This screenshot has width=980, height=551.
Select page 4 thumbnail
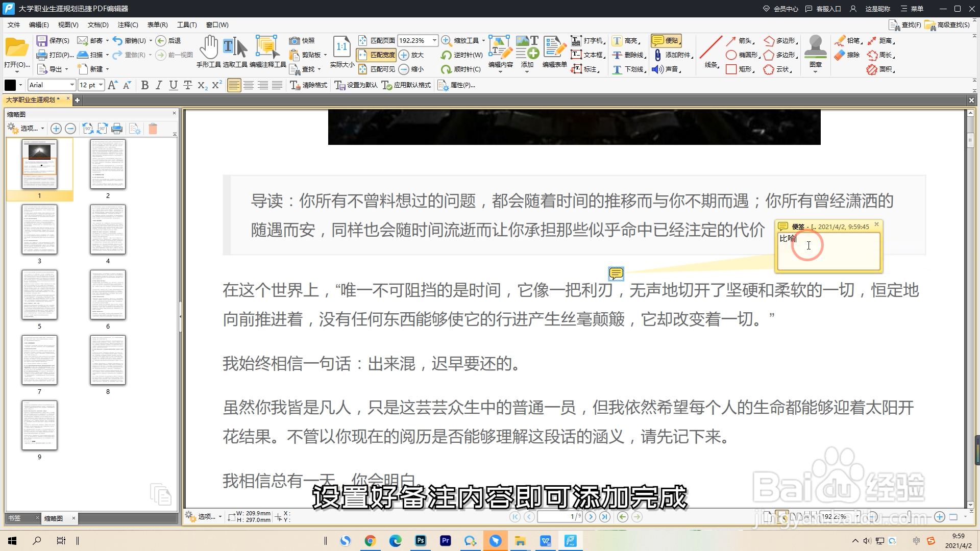[108, 229]
